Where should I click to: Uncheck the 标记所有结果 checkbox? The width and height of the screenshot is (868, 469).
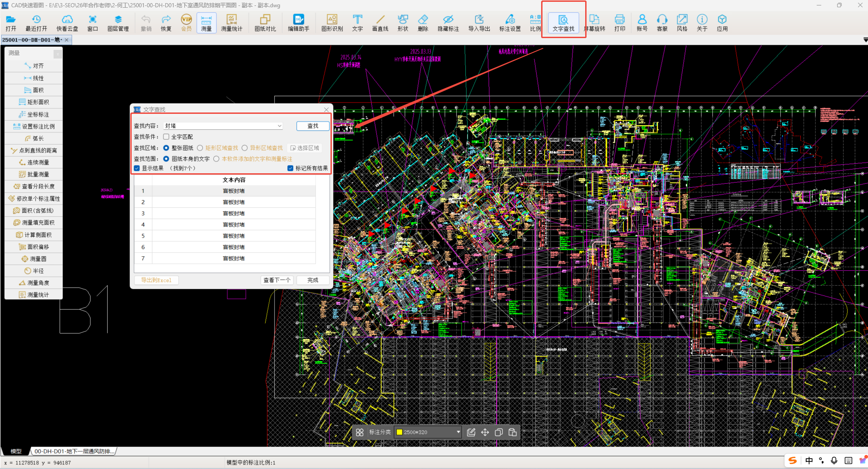coord(291,168)
